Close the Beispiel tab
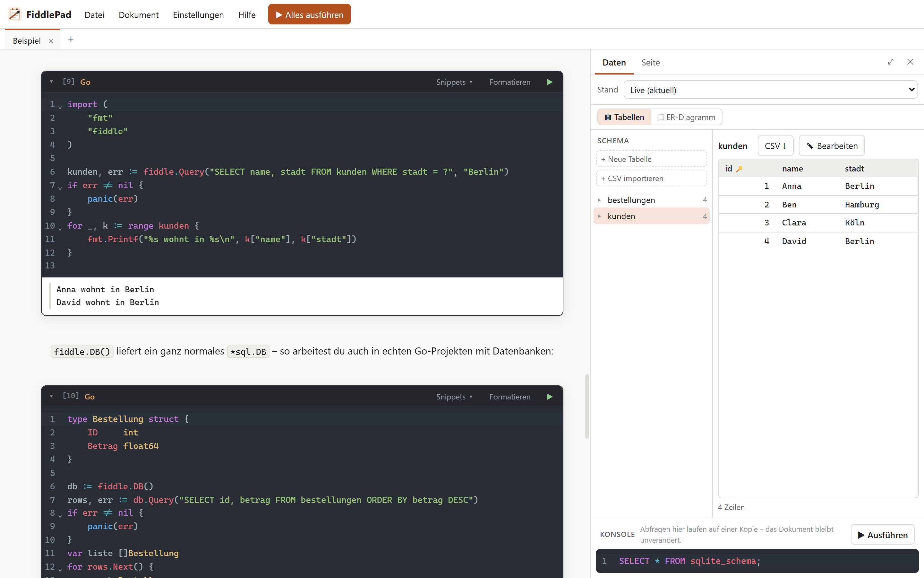 51,41
